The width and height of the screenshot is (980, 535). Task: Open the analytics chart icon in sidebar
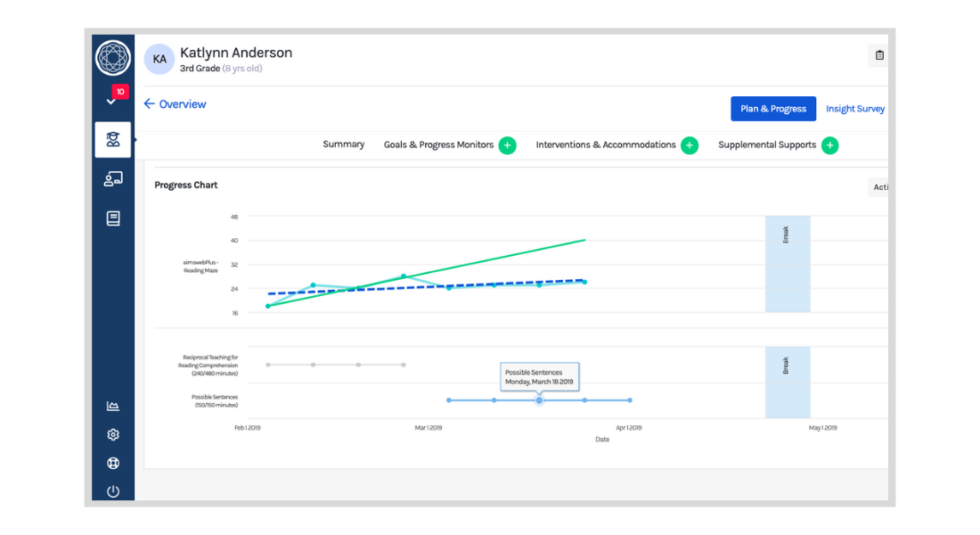113,407
